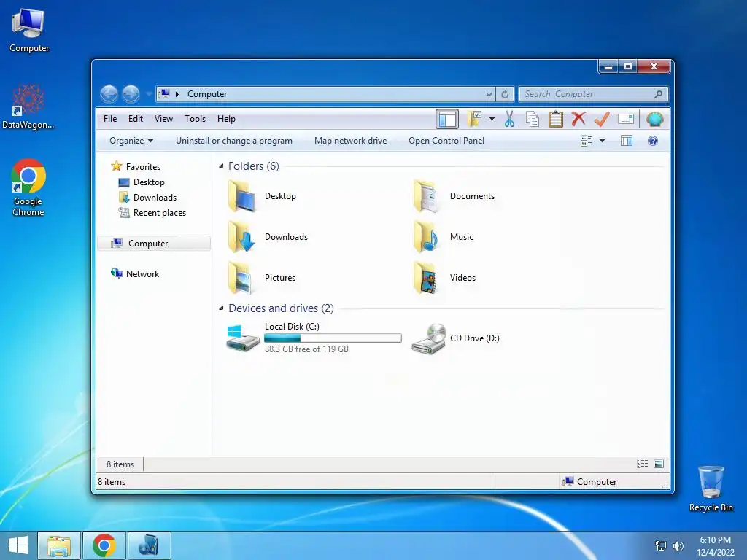
Task: Open the Tools menu
Action: pyautogui.click(x=195, y=119)
